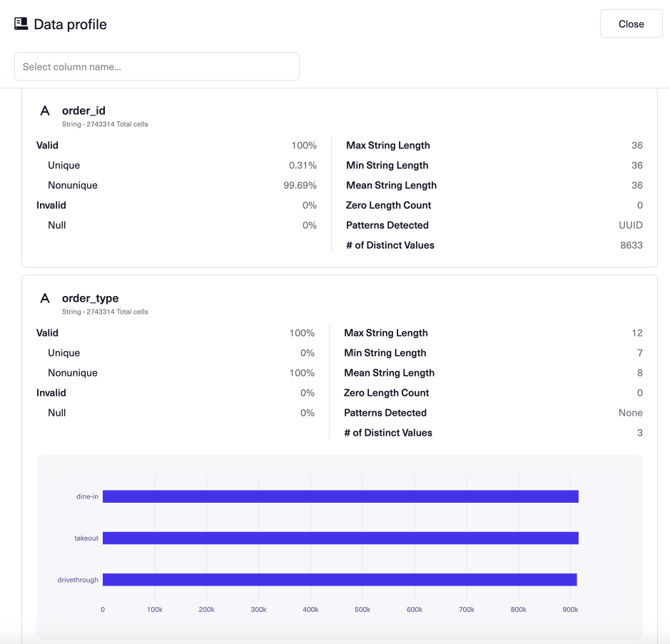Select the order_type column title

[x=90, y=298]
